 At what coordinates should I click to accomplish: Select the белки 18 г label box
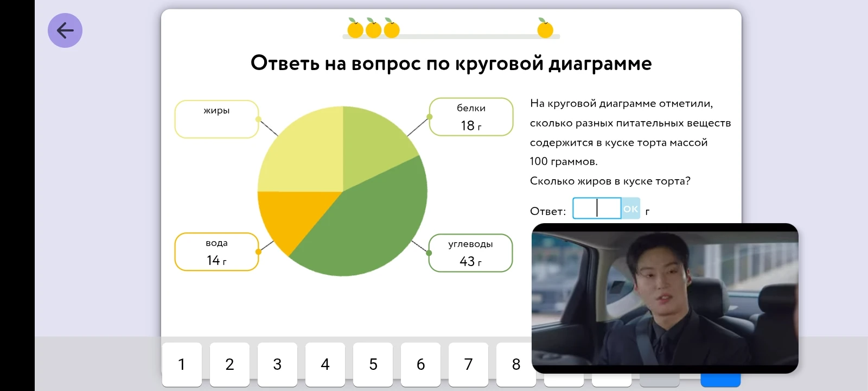471,117
